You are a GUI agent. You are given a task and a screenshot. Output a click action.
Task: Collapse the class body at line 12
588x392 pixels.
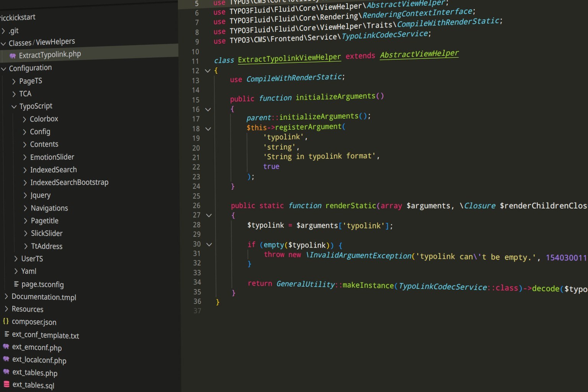pyautogui.click(x=207, y=70)
